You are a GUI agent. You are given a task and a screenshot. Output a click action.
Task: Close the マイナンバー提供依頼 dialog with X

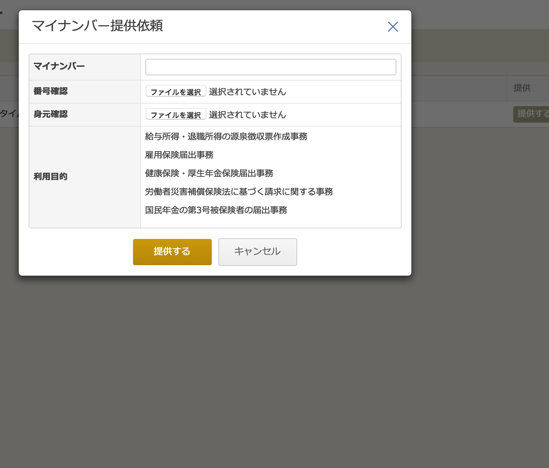tap(392, 27)
